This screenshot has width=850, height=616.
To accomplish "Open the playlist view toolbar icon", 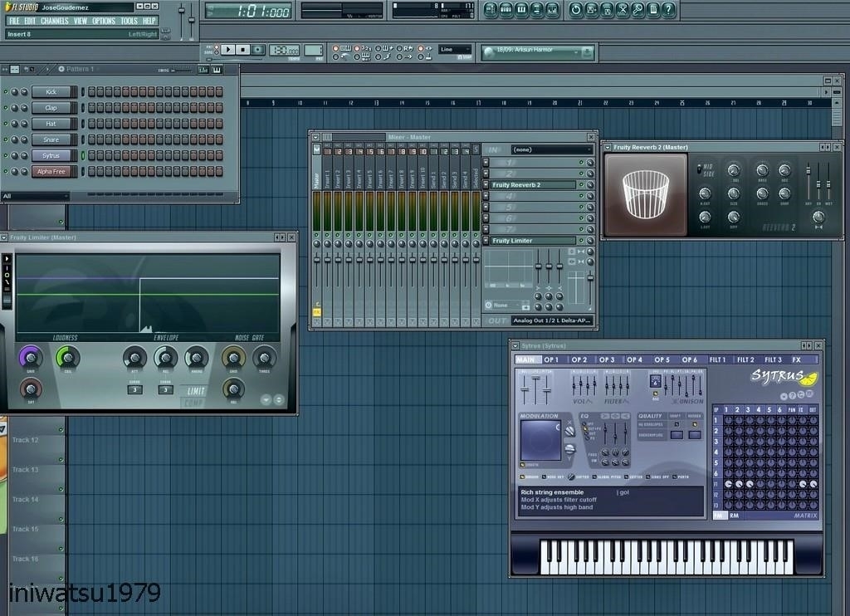I will (491, 10).
